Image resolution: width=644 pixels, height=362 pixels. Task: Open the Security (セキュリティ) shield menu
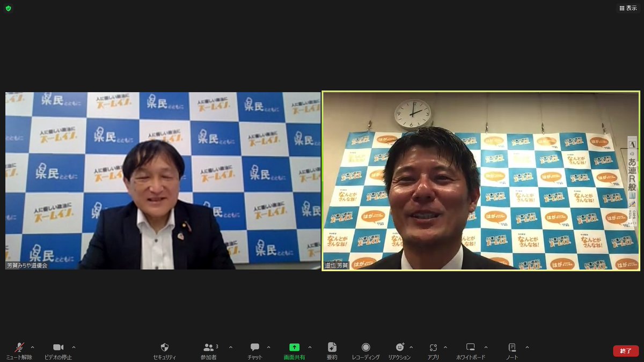[x=165, y=351]
